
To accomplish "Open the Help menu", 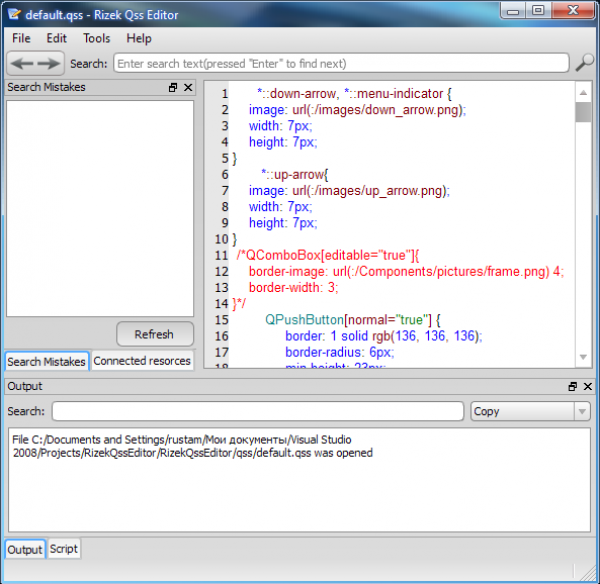I will click(x=139, y=38).
